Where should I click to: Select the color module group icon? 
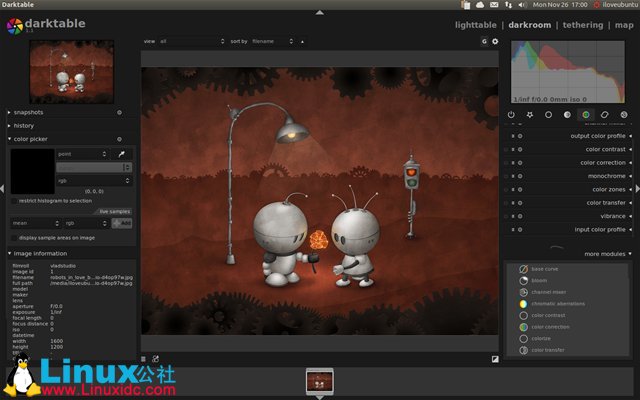(x=586, y=115)
